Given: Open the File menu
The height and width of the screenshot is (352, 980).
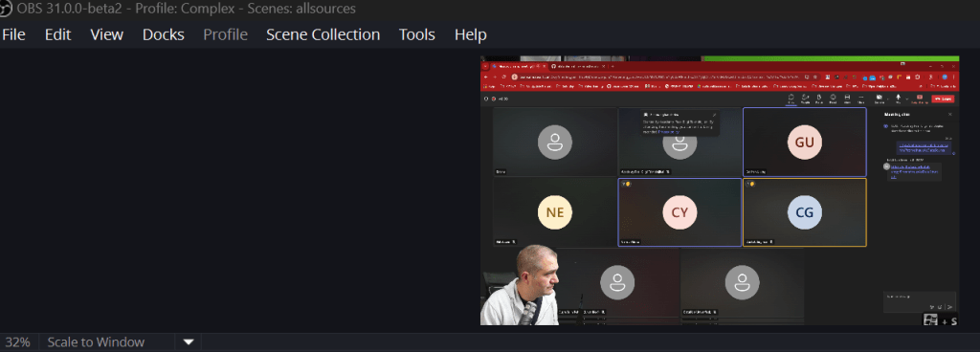Looking at the screenshot, I should click(13, 34).
